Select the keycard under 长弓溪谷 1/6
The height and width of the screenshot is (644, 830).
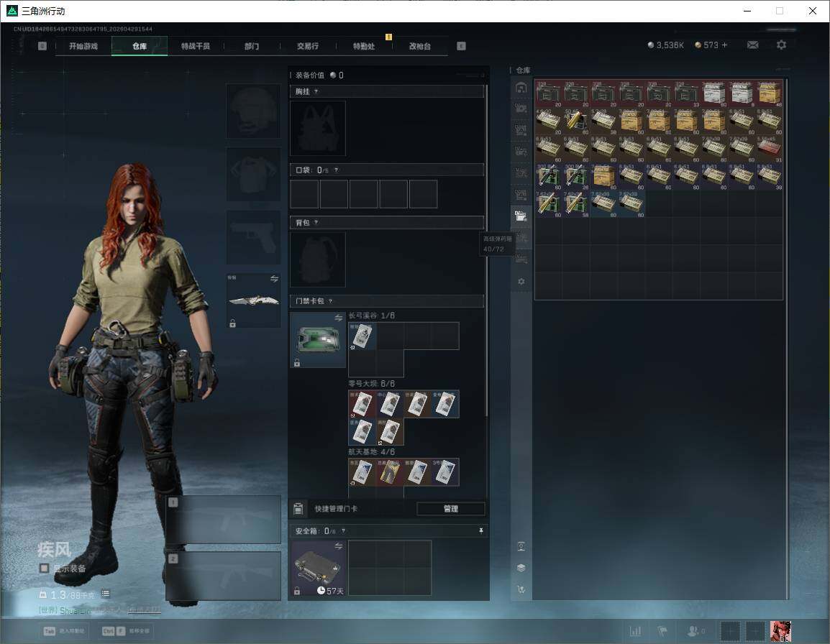coord(362,336)
